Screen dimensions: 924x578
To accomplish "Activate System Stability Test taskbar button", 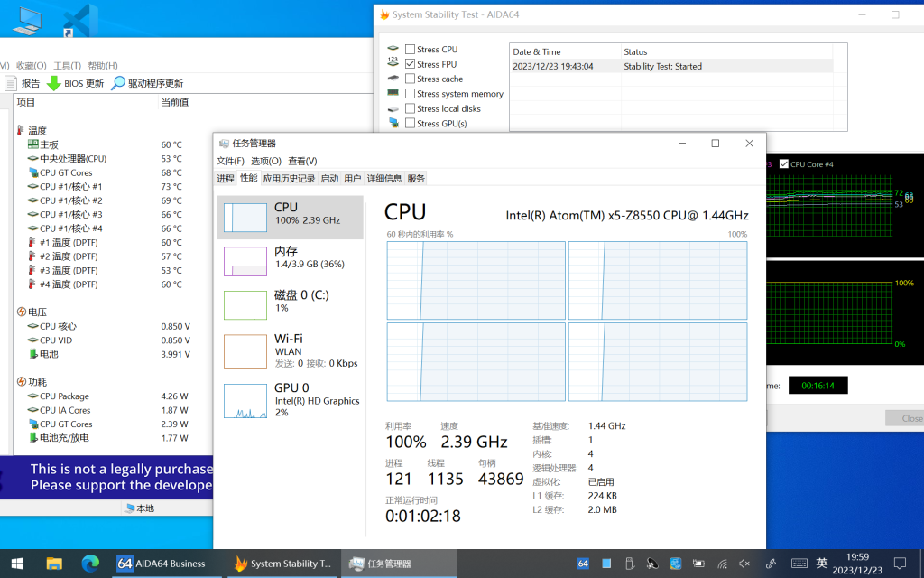I will (x=283, y=564).
